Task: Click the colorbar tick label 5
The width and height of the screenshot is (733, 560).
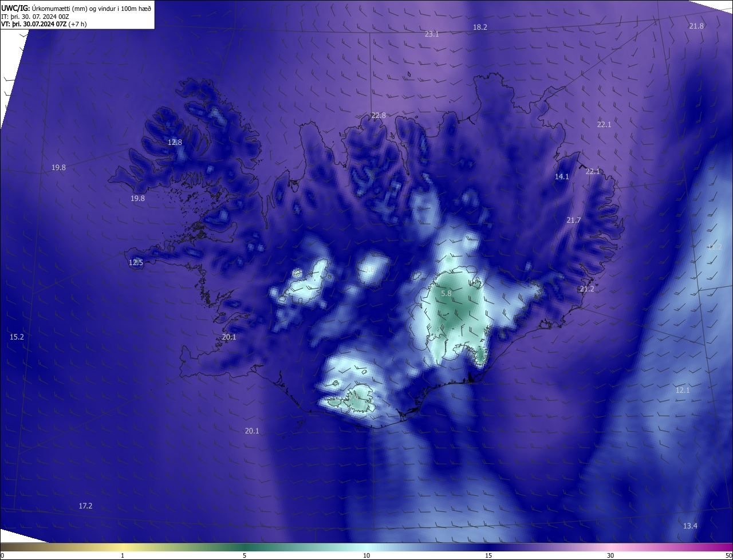Action: [245, 555]
